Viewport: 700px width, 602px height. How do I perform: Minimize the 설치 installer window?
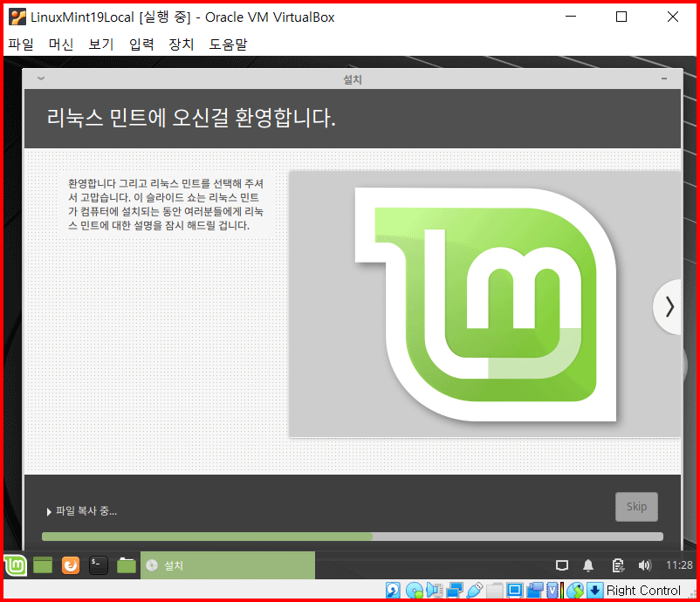(x=664, y=79)
